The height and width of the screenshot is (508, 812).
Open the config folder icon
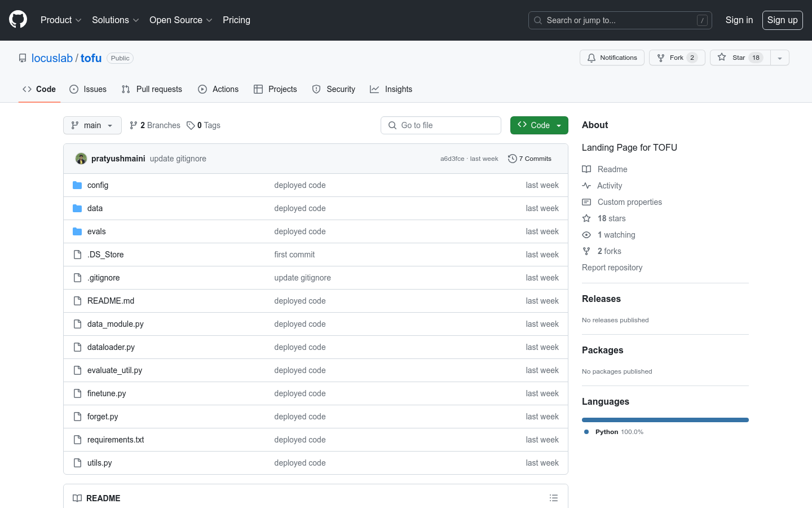(x=77, y=185)
